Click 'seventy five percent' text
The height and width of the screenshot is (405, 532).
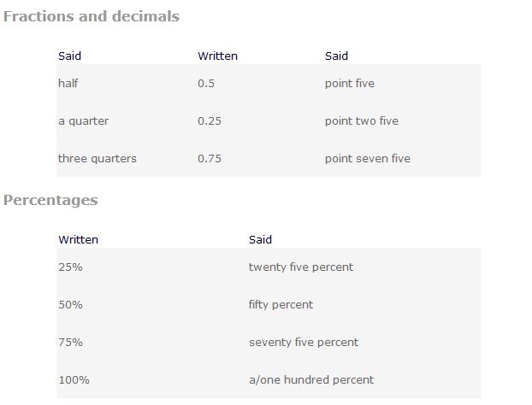[303, 342]
